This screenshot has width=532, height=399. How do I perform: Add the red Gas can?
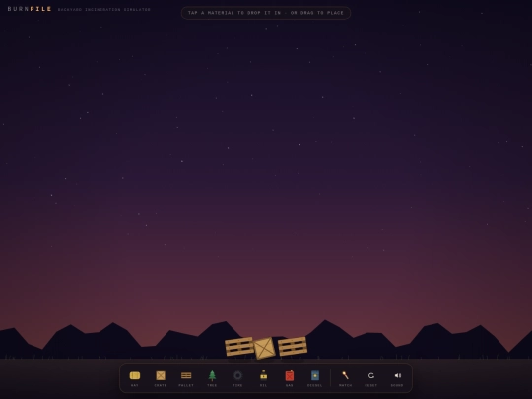(290, 378)
